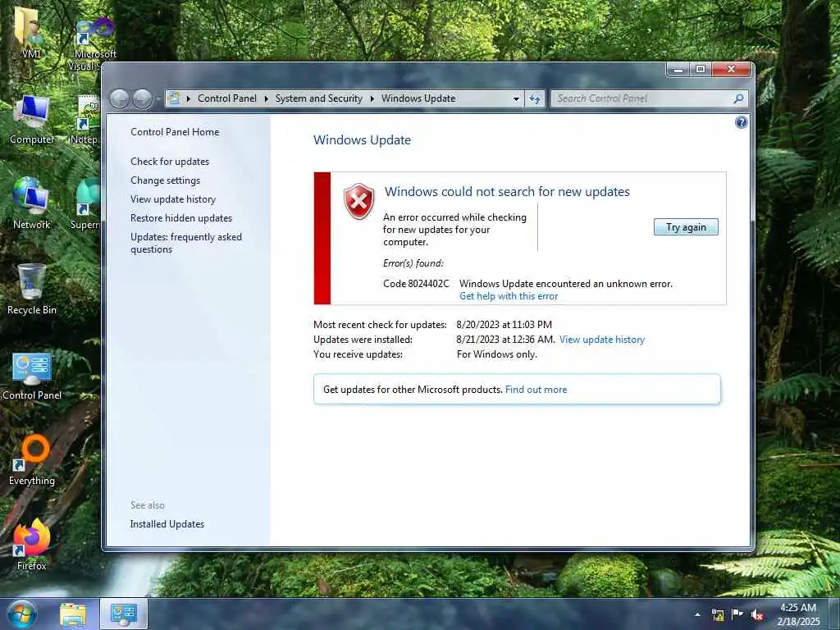
Task: Go to Control Panel Home
Action: (x=175, y=132)
